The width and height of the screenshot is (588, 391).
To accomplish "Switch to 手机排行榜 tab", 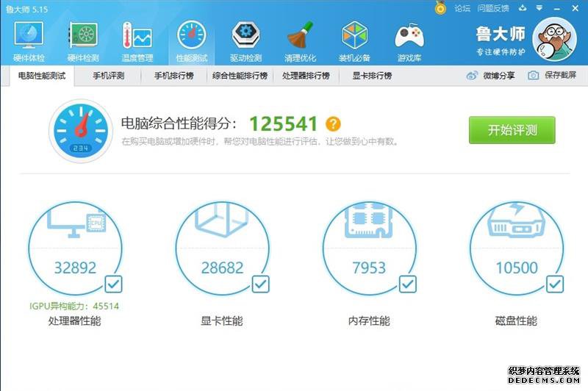I will click(x=174, y=76).
